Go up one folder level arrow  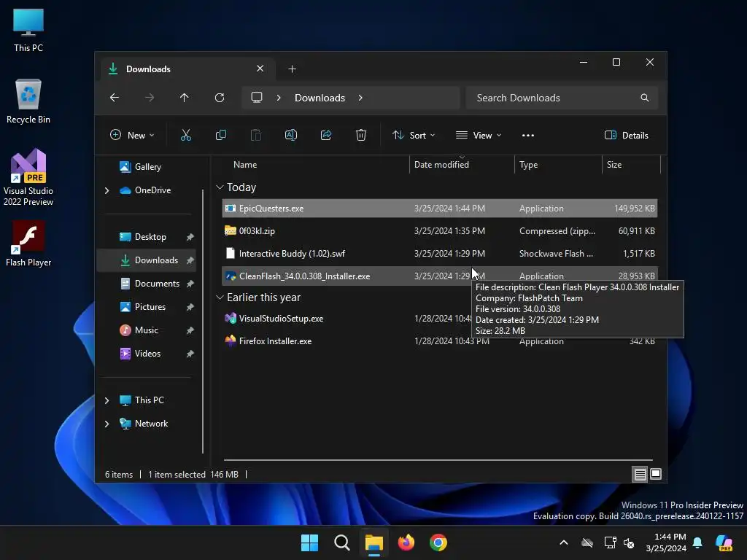point(185,98)
